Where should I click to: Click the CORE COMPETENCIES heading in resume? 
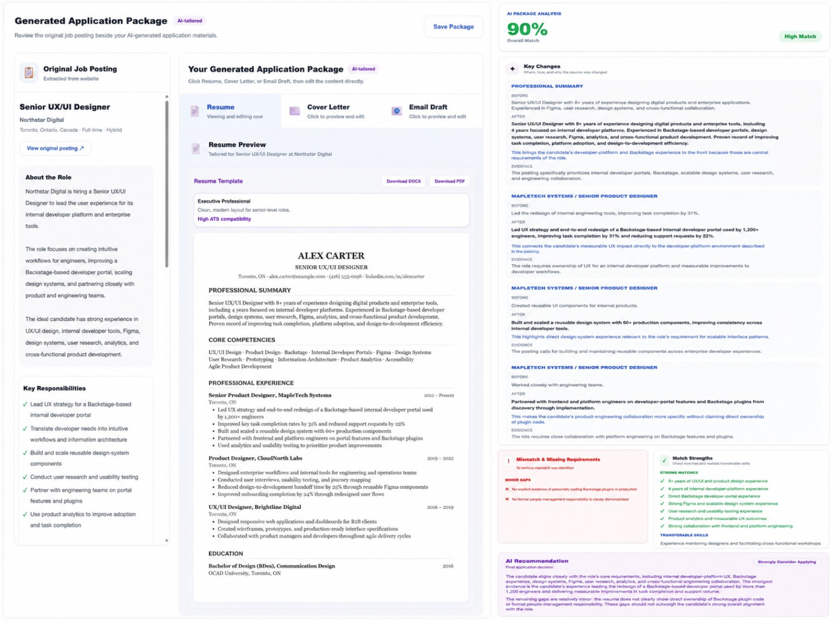242,340
